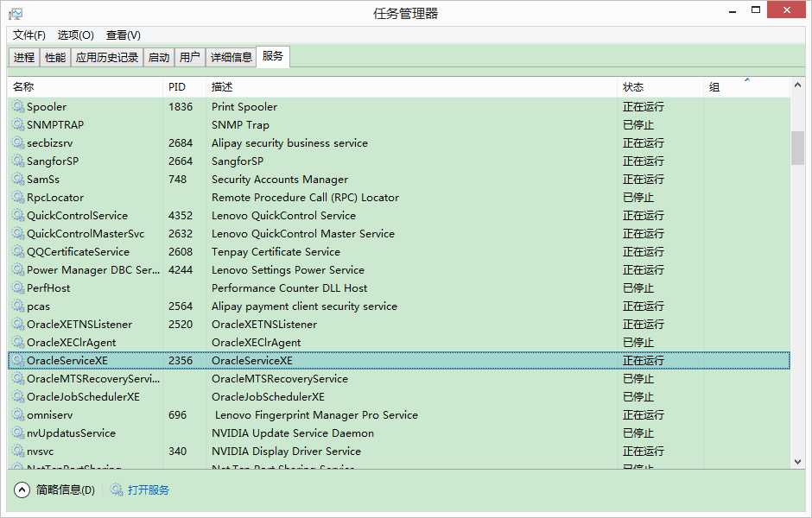Sort by the 名称 column header
The height and width of the screenshot is (518, 812).
click(86, 87)
